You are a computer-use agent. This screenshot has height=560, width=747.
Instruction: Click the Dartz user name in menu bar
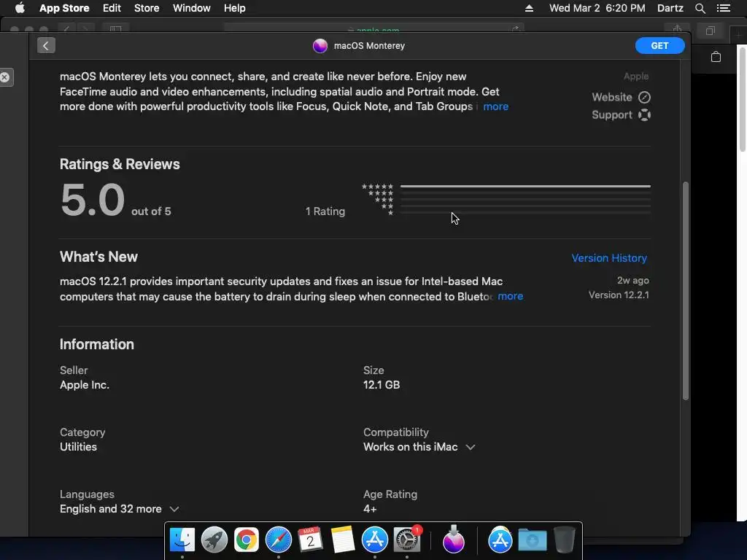pos(670,8)
